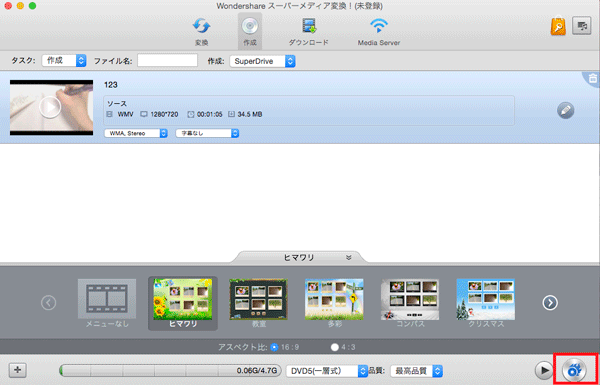Play the 123 video thumbnail preview
600x385 pixels.
pyautogui.click(x=50, y=107)
